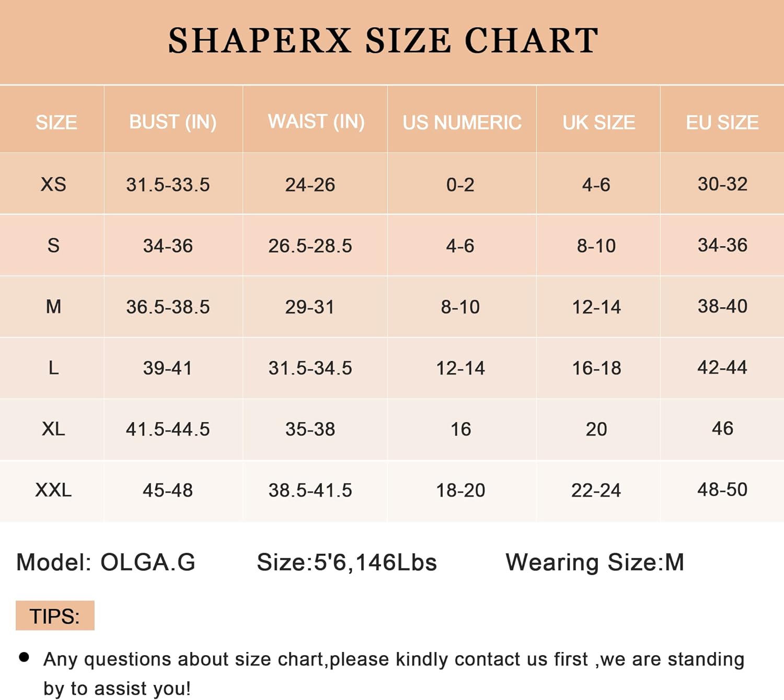Click bust measurement 31.5-33.5 cell
Screen dimensions: 784x700
click(168, 184)
